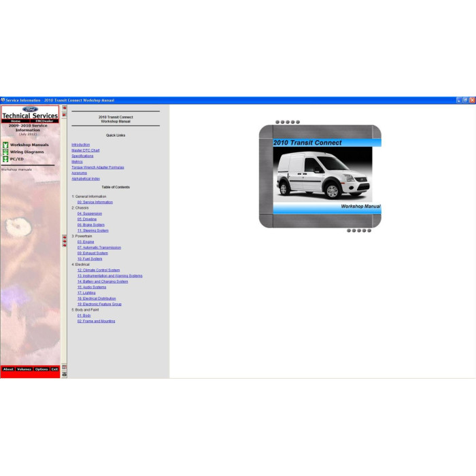Open section 02: Frame and Mounting
The width and height of the screenshot is (476, 476).
[97, 321]
